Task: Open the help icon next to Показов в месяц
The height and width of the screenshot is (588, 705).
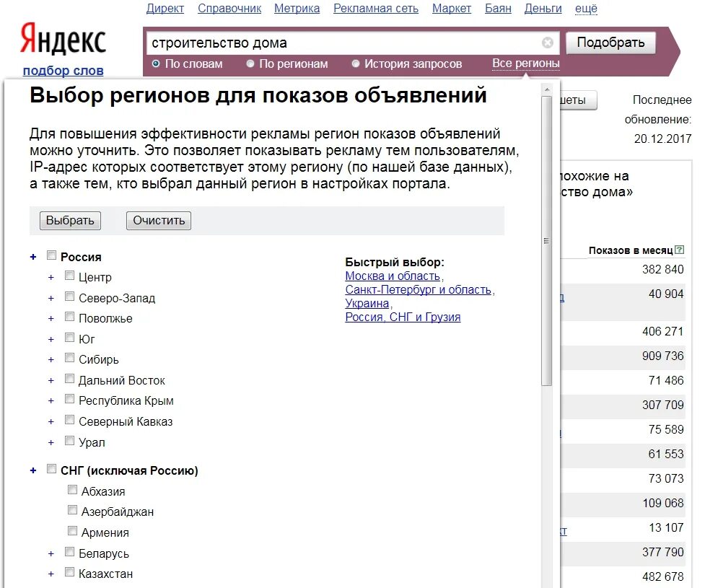Action: coord(679,250)
